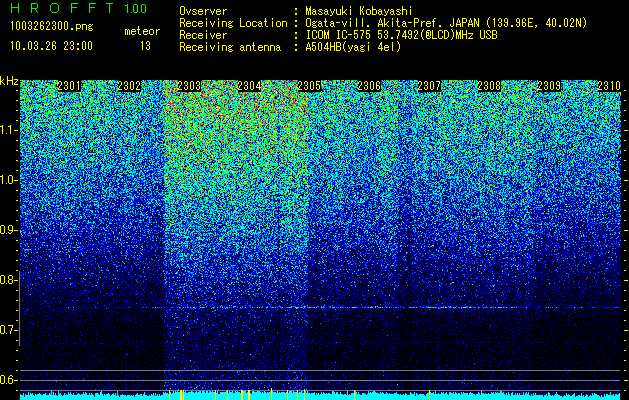Click the name Masayuki Kobayashi
Screen dimensions: 629x400
[x=359, y=11]
